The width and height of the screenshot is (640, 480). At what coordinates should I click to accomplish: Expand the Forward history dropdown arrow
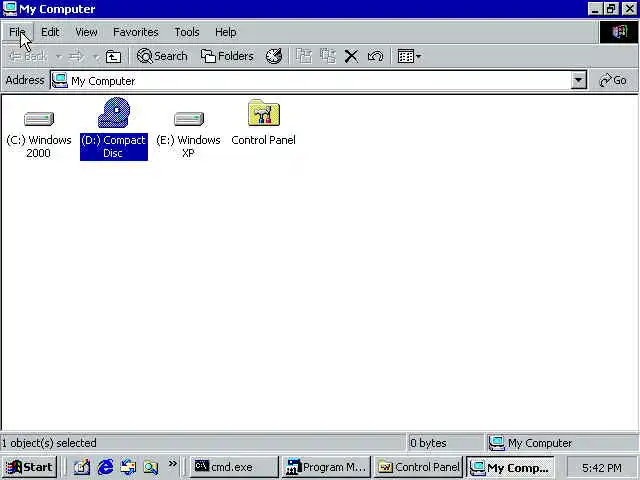pos(96,56)
